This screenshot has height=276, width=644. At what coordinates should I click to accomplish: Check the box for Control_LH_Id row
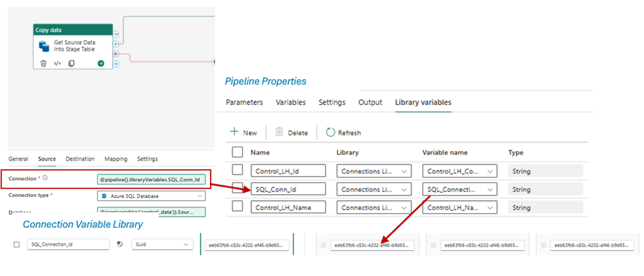coord(238,171)
